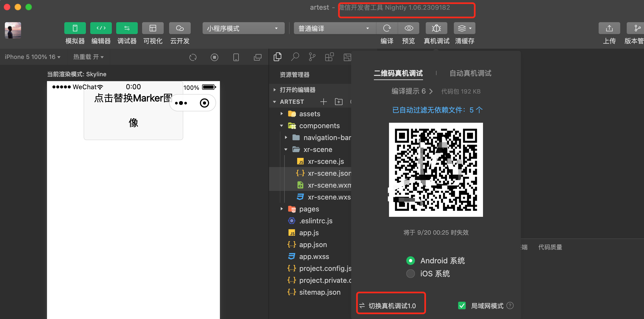Open 编译提示 6 link
This screenshot has height=319, width=644.
pos(412,91)
